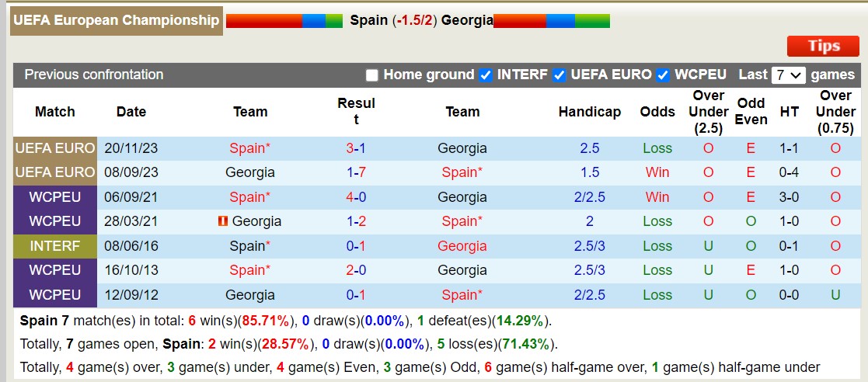Click Spain* team in the 06/09/21 row

(x=250, y=197)
